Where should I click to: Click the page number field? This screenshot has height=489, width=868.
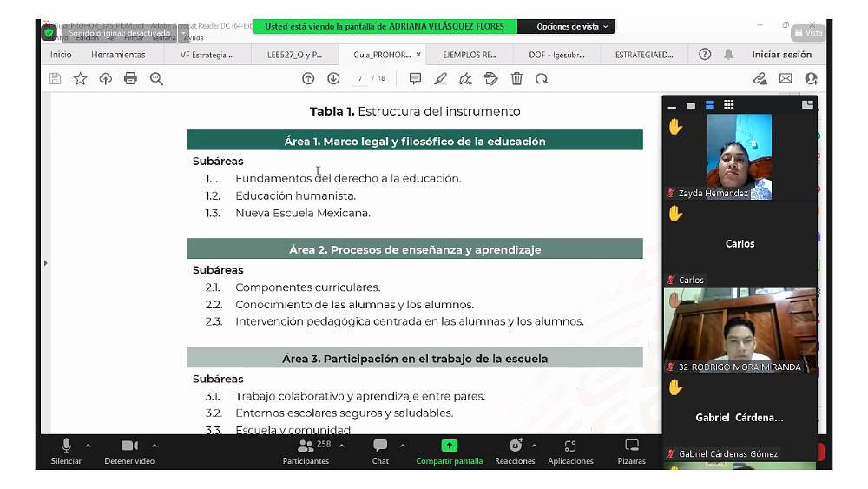(x=359, y=78)
